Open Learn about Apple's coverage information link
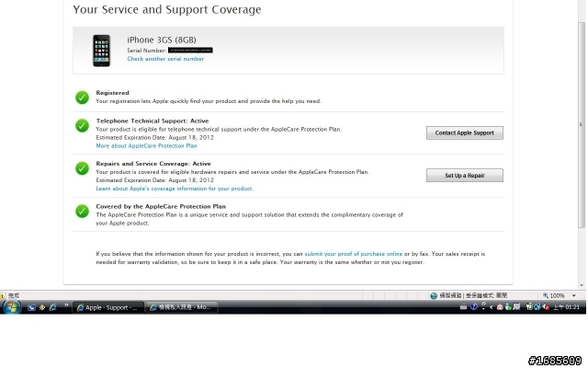Viewport: 588px width, 368px height. [175, 189]
